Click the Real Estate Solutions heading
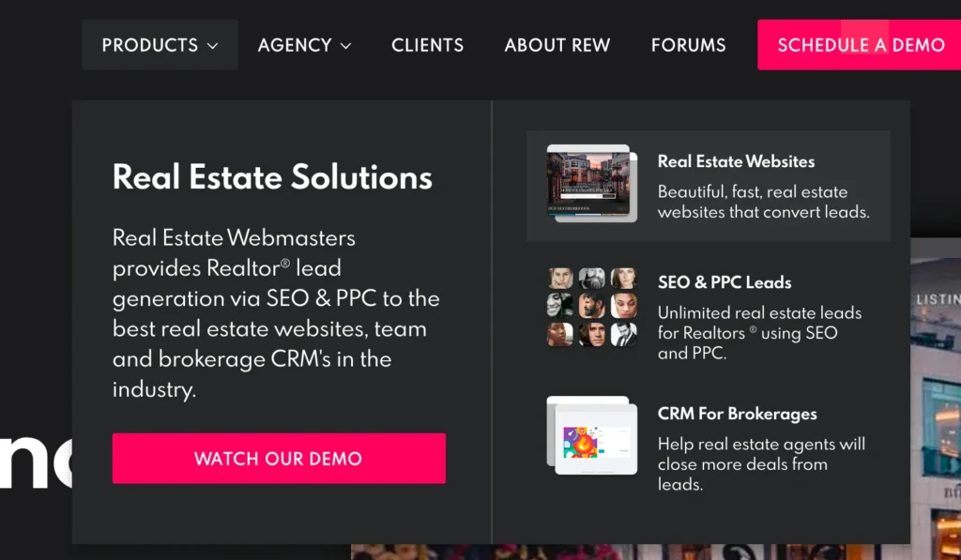 pos(272,177)
